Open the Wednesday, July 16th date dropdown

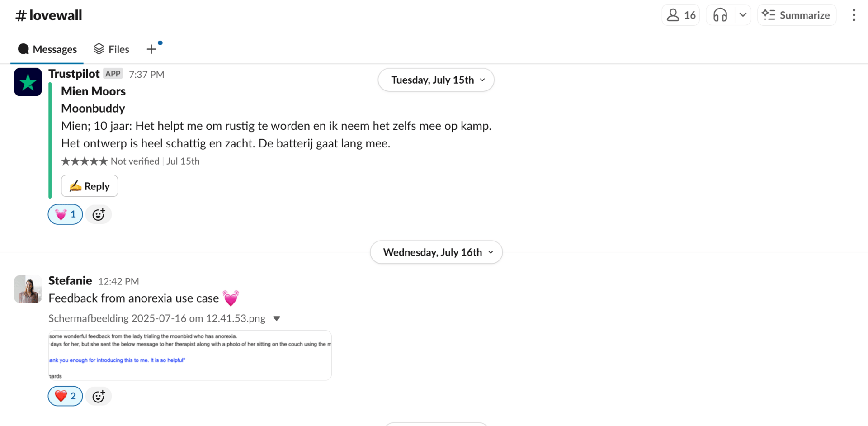[436, 252]
